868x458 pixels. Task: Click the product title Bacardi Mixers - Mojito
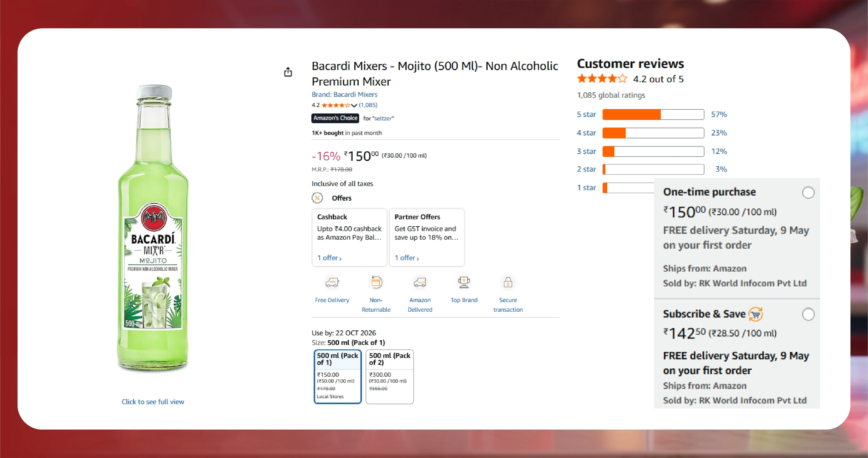(x=435, y=73)
